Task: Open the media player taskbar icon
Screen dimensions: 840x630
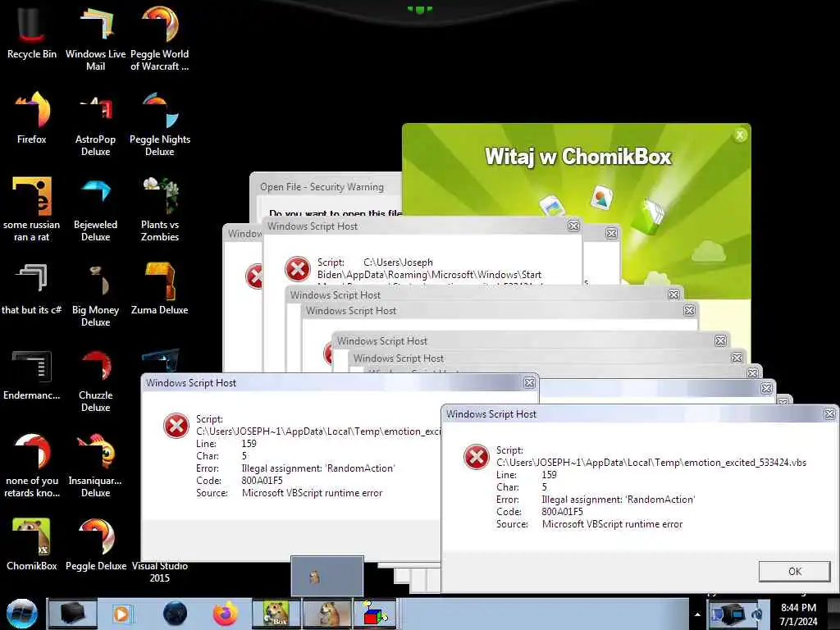Action: coord(122,614)
